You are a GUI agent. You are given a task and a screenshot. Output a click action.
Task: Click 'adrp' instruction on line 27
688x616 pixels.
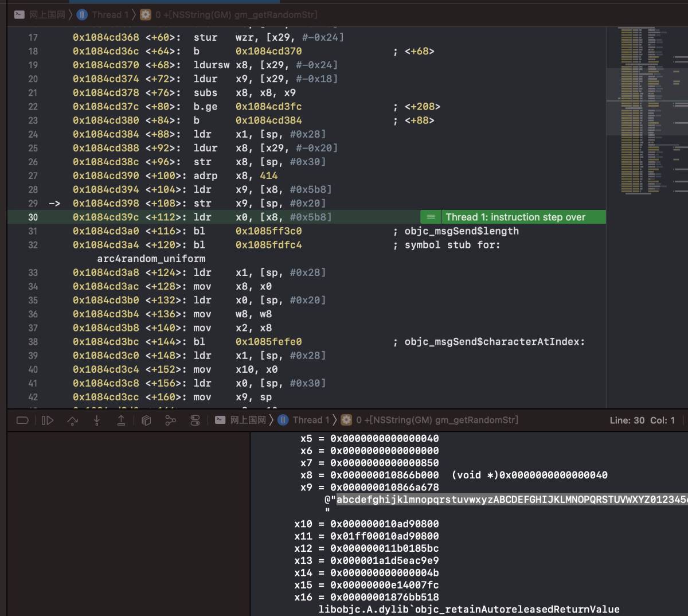[205, 176]
